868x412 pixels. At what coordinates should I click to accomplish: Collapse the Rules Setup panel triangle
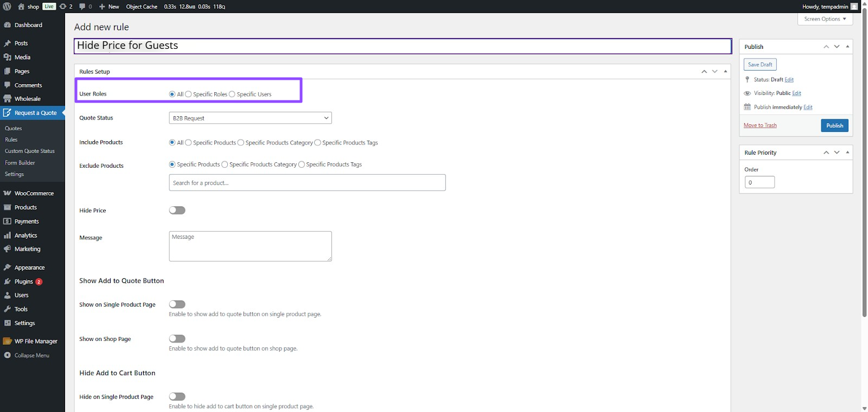(725, 72)
